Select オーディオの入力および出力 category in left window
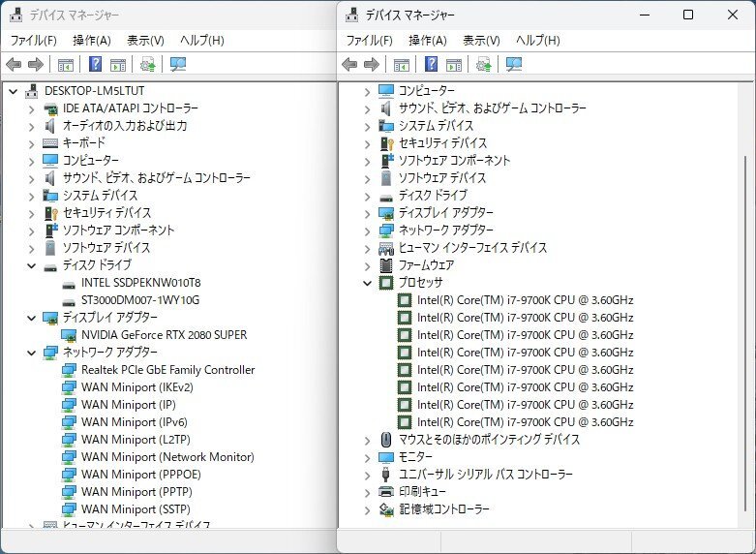Viewport: 756px width, 554px height. pyautogui.click(x=125, y=126)
